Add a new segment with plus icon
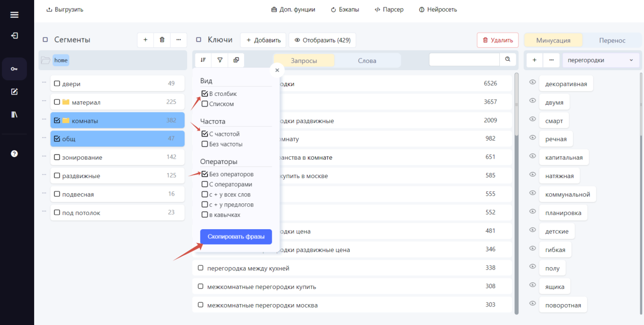 (146, 40)
